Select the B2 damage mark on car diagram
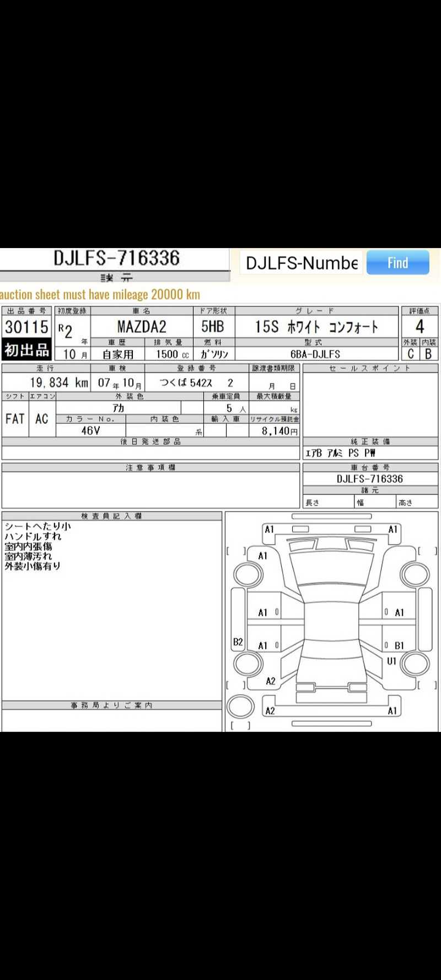441x980 pixels. click(x=238, y=642)
